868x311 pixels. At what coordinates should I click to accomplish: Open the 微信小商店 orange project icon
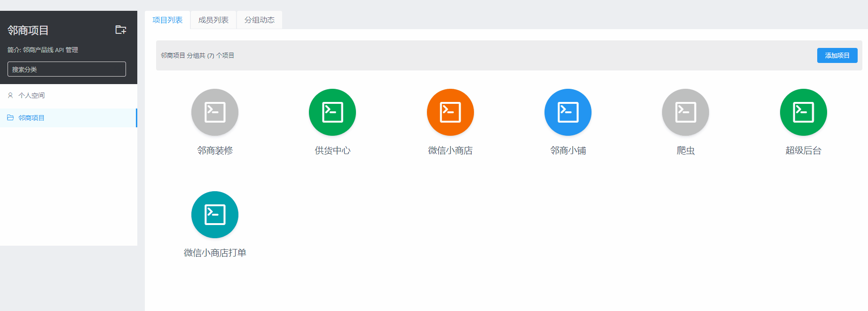click(450, 112)
